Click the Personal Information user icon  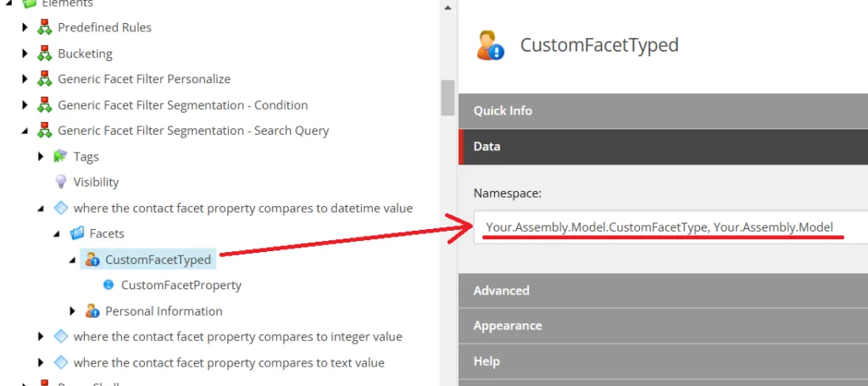pos(92,310)
